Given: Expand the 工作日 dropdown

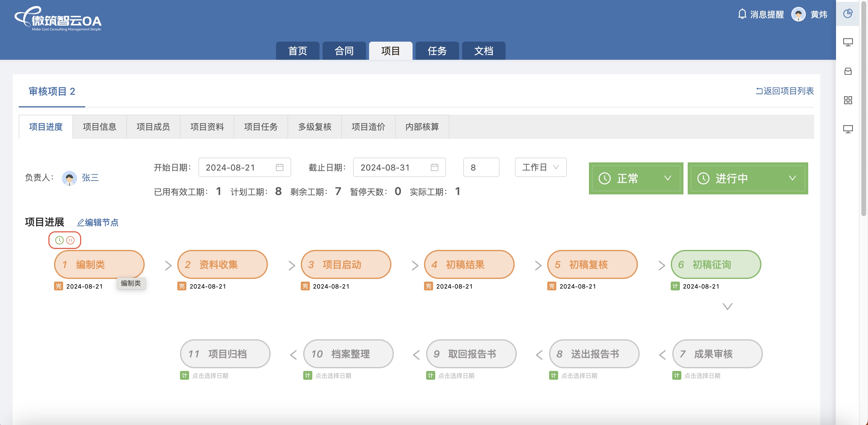Looking at the screenshot, I should click(541, 167).
